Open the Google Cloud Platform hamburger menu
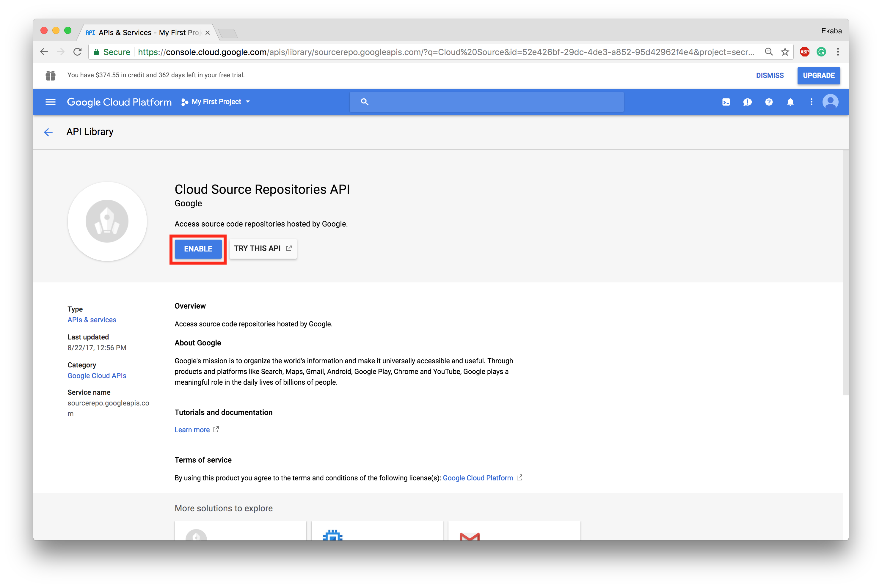882x588 pixels. tap(51, 102)
